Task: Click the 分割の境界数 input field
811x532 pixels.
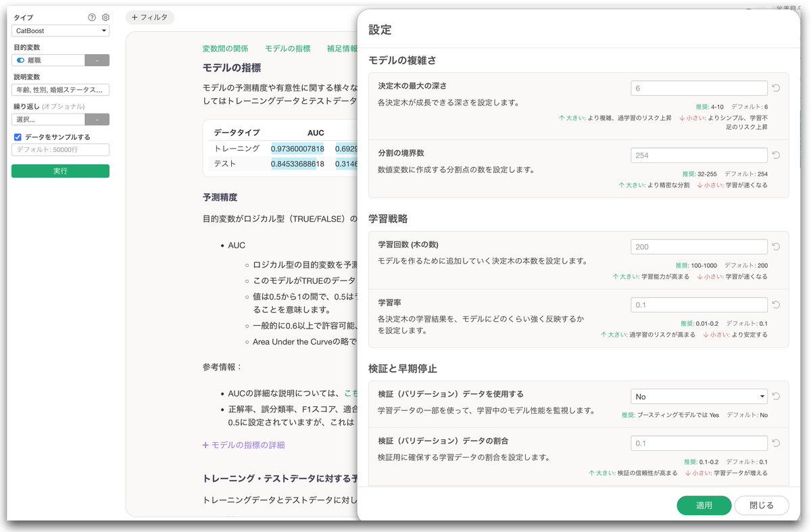Action: 699,155
